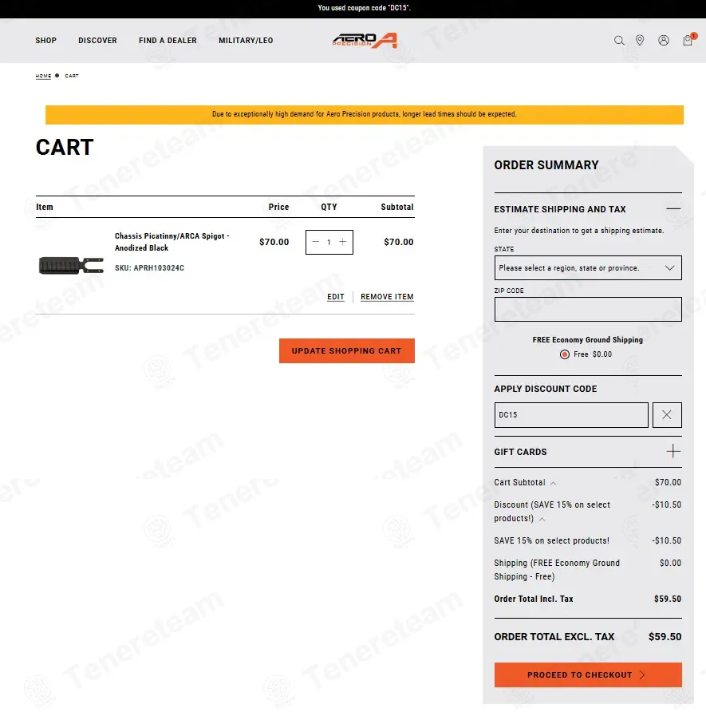Screen dimensions: 706x728
Task: Click the 'You used coupon code' message
Action: pyautogui.click(x=364, y=8)
